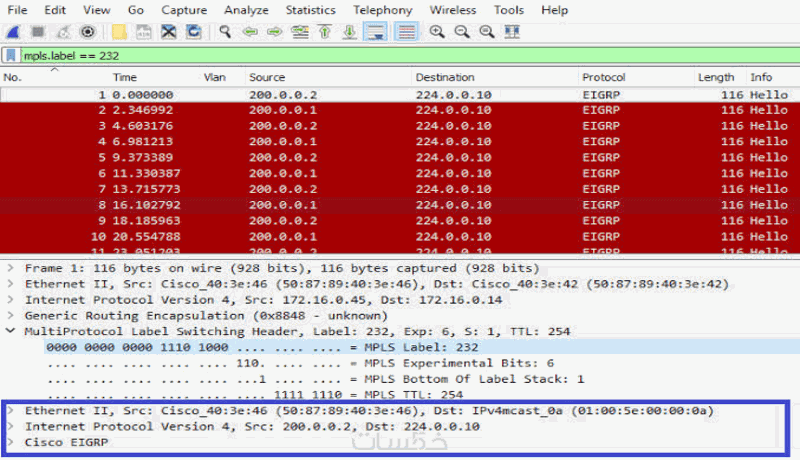Expand the Generic Routing Encapsulation row
Viewport: 800px width, 460px height.
(10, 316)
